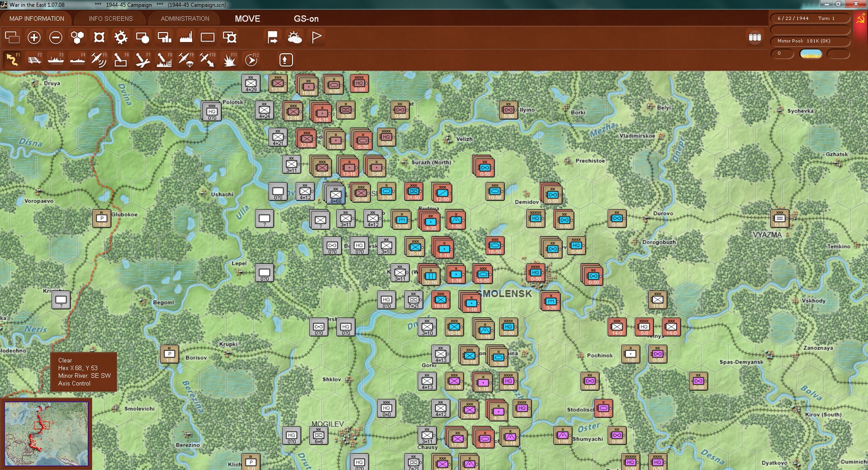
Task: Select the 0-16 unit west of Vyazma
Action: (x=780, y=219)
